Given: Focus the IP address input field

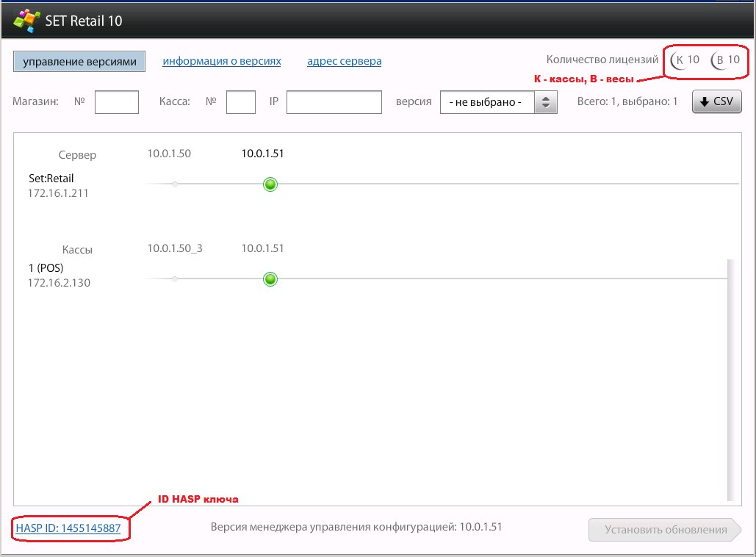Looking at the screenshot, I should tap(334, 102).
